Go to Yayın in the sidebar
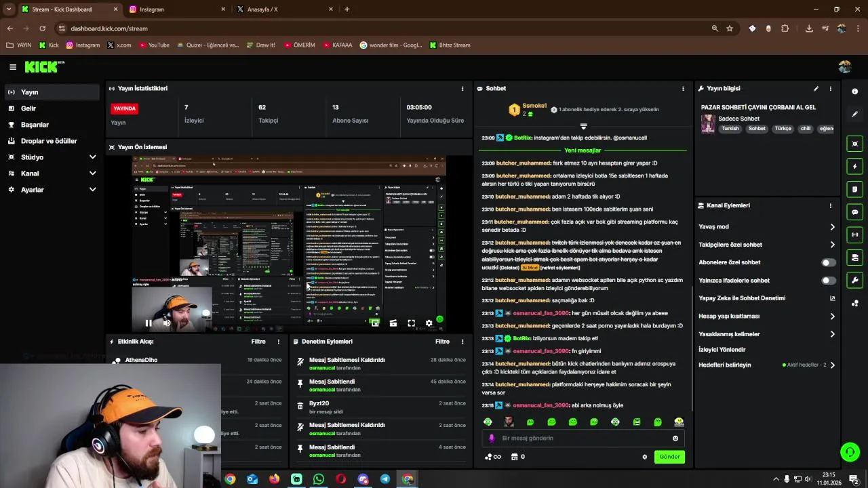 coord(51,92)
